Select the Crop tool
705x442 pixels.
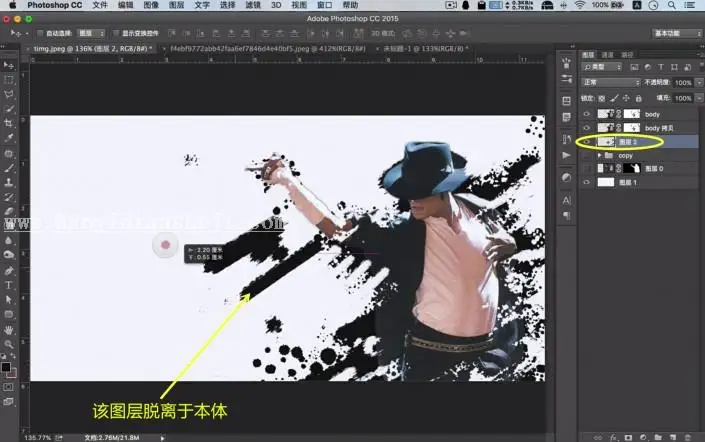(9, 123)
